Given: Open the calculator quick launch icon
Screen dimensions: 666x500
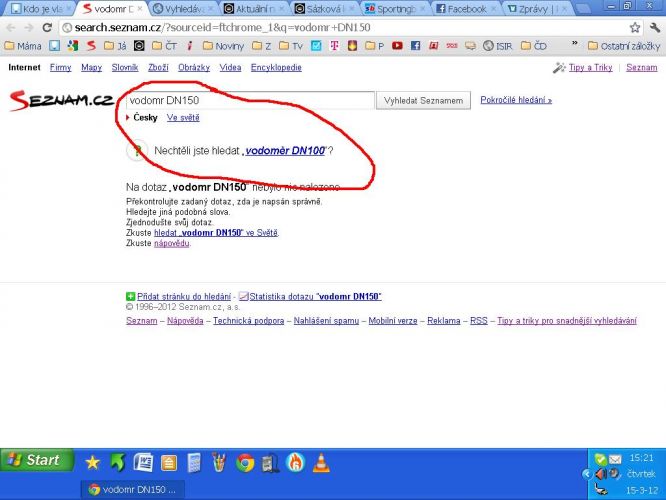Looking at the screenshot, I should tap(194, 463).
